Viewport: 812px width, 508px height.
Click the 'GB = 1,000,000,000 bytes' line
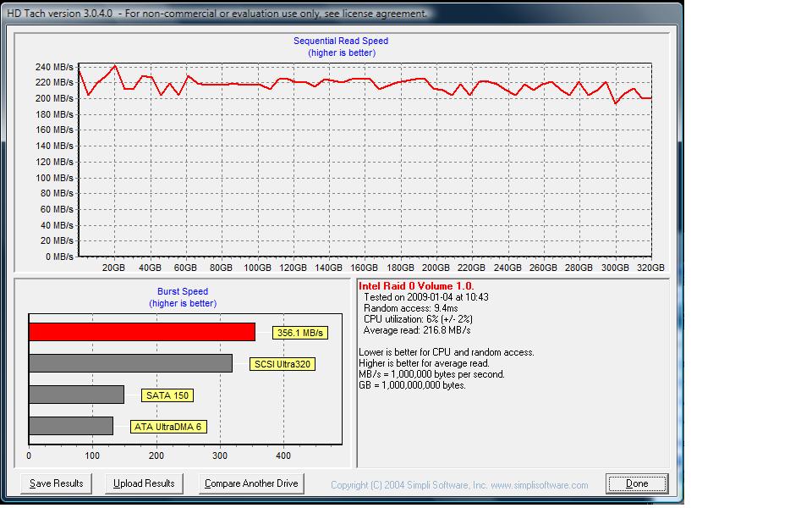click(x=412, y=385)
